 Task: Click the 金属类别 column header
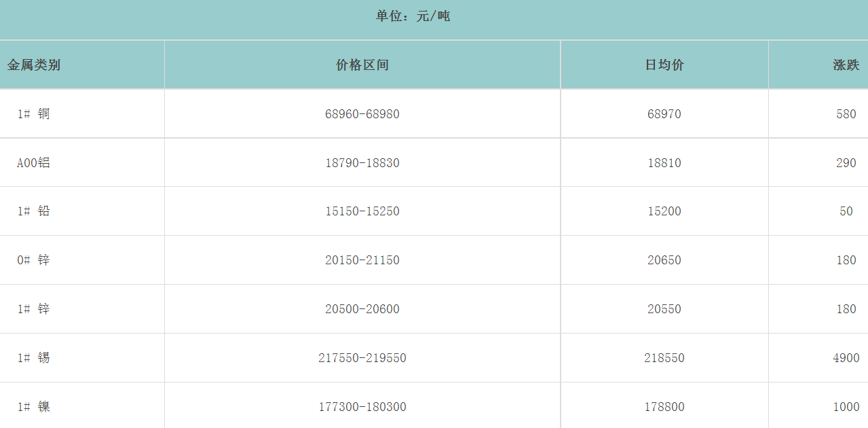click(34, 65)
